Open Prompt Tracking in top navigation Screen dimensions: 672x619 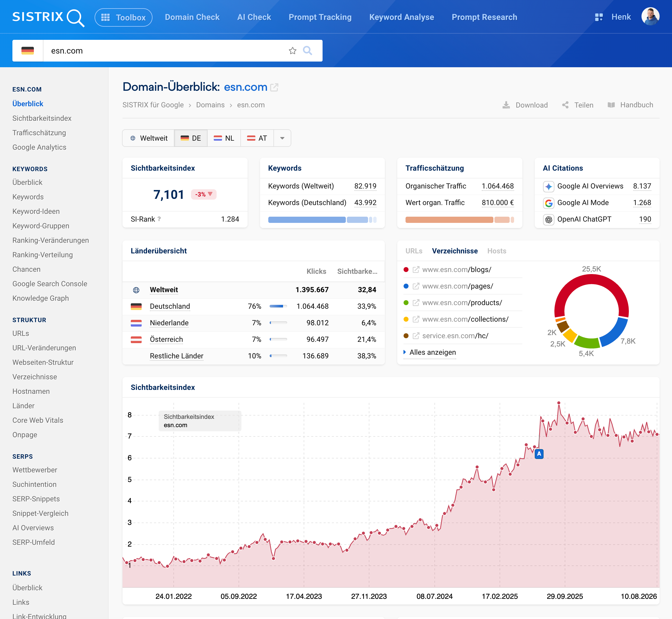point(320,17)
